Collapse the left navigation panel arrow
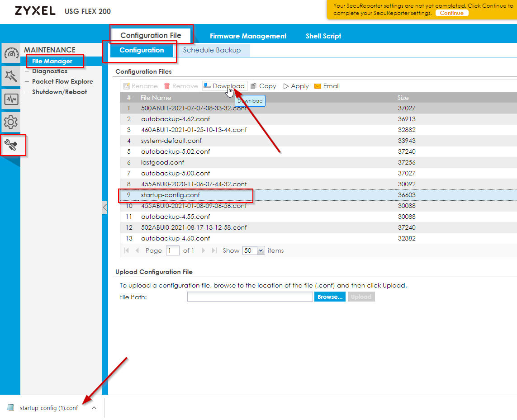Screen dimensions: 517x420 point(104,208)
